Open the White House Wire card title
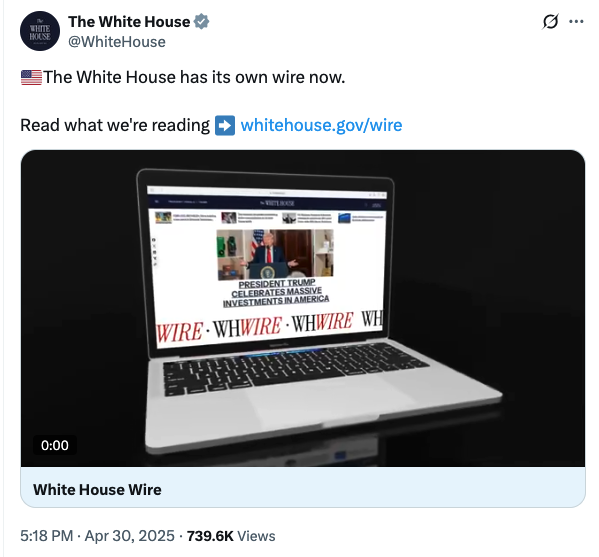This screenshot has width=599, height=557. coord(97,489)
